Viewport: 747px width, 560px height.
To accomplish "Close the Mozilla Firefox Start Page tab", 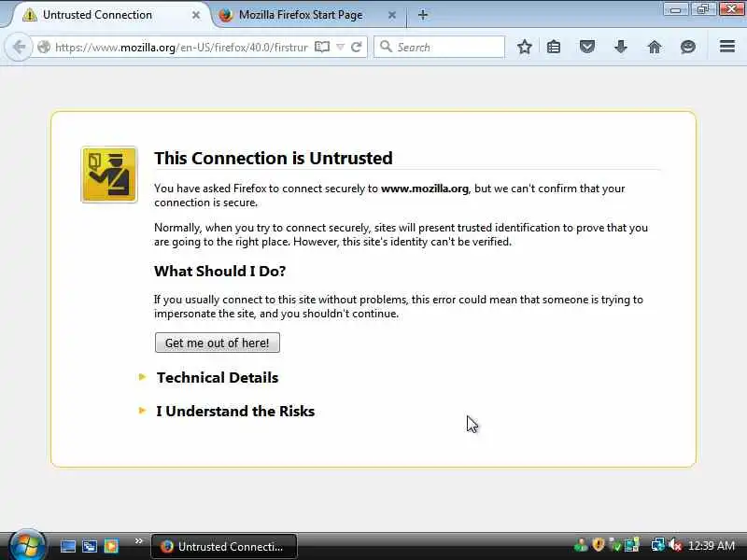I will click(x=391, y=15).
